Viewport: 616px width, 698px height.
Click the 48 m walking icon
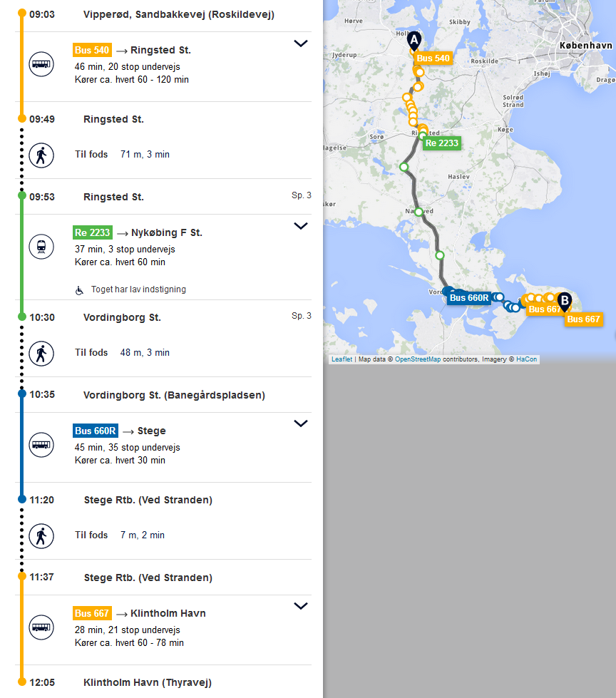41,353
